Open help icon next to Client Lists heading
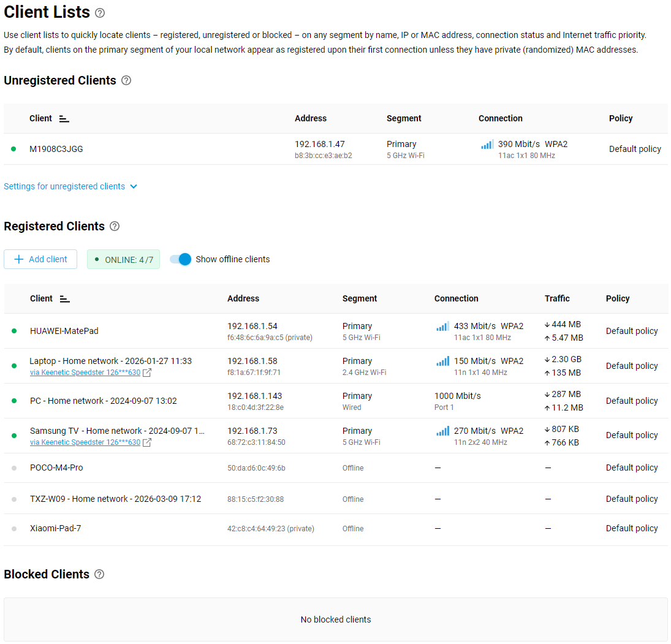The width and height of the screenshot is (671, 644). point(100,13)
